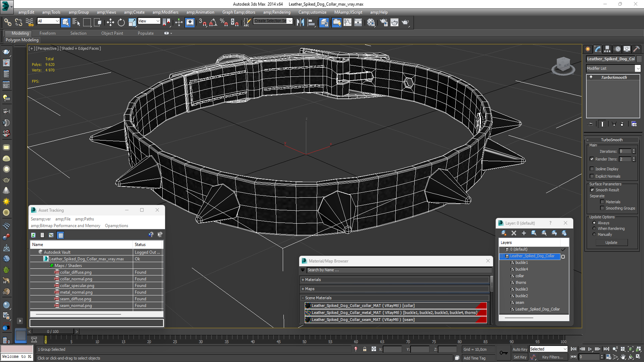644x362 pixels.
Task: Switch to the Freeform ribbon tab
Action: (48, 33)
